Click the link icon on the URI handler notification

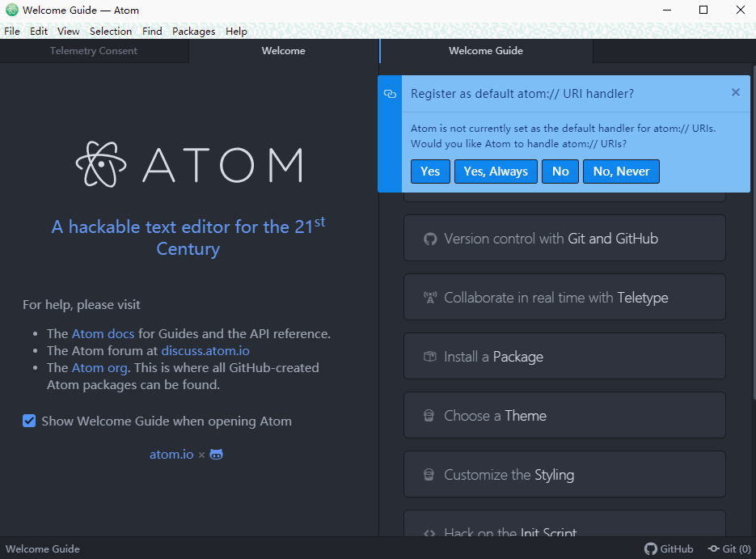(391, 94)
